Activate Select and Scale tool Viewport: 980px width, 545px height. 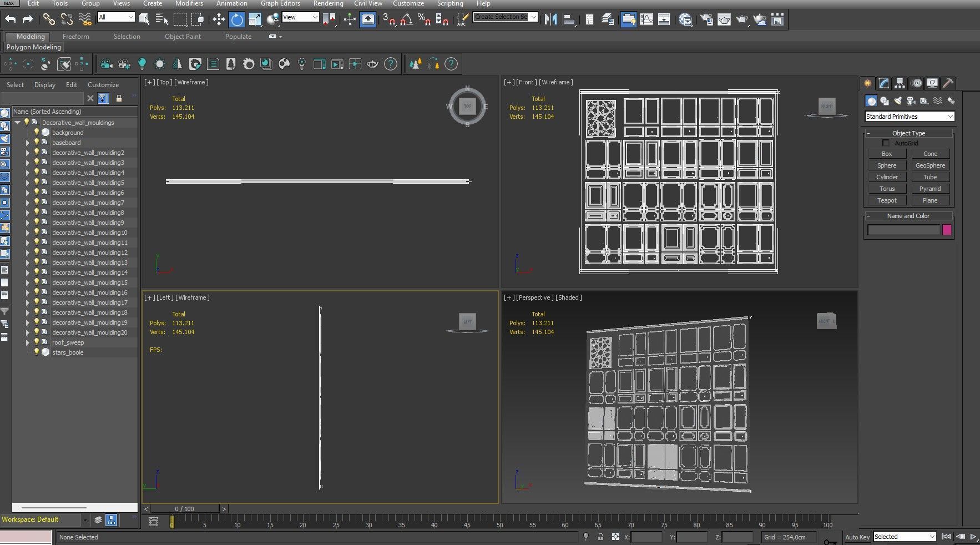click(255, 19)
